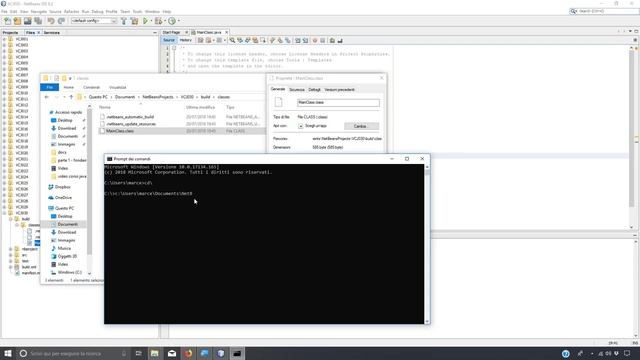Switch to Sicurezza tab in Proprietà dialog
Screen dimensions: 640x360
tap(297, 89)
